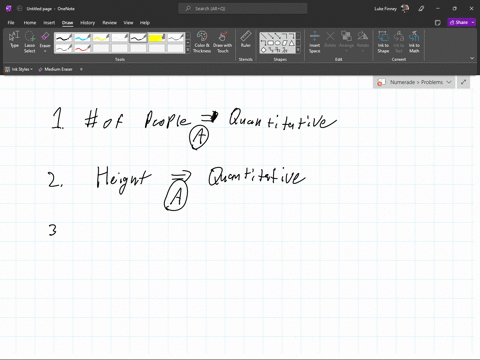Select the Type tool
The width and height of the screenshot is (480, 360).
click(14, 40)
